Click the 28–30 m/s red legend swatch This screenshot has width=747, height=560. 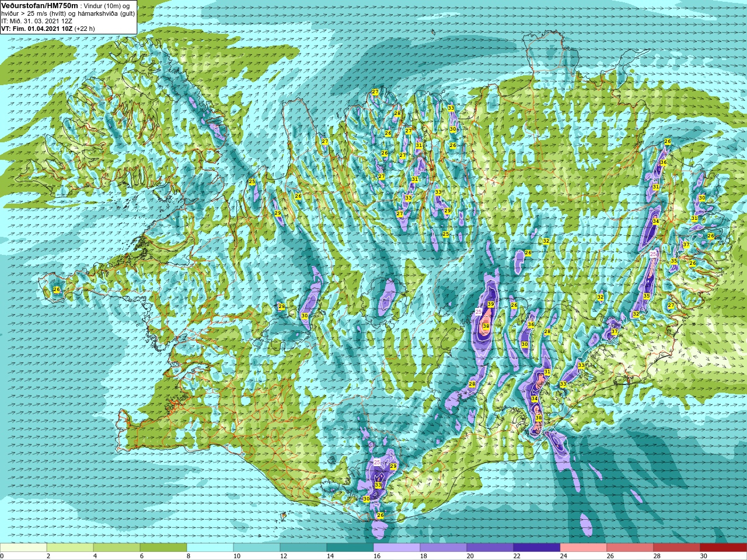tap(677, 548)
